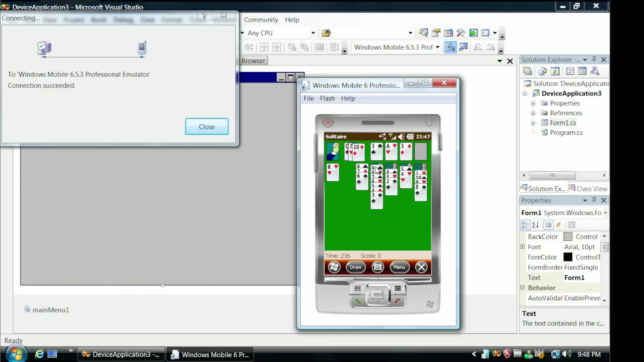Select the mainMenu1 component in the tray
The image size is (644, 362).
47,310
